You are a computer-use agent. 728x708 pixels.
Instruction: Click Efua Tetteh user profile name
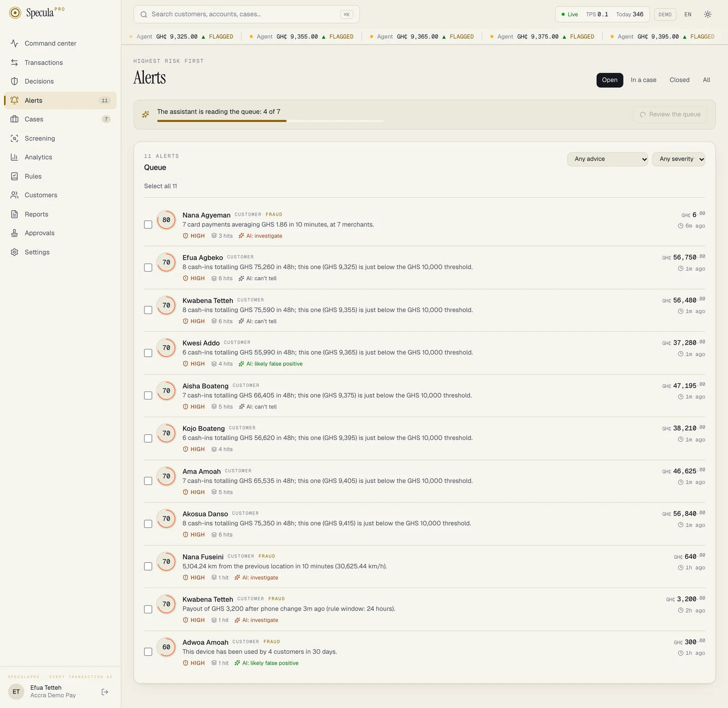coord(46,688)
